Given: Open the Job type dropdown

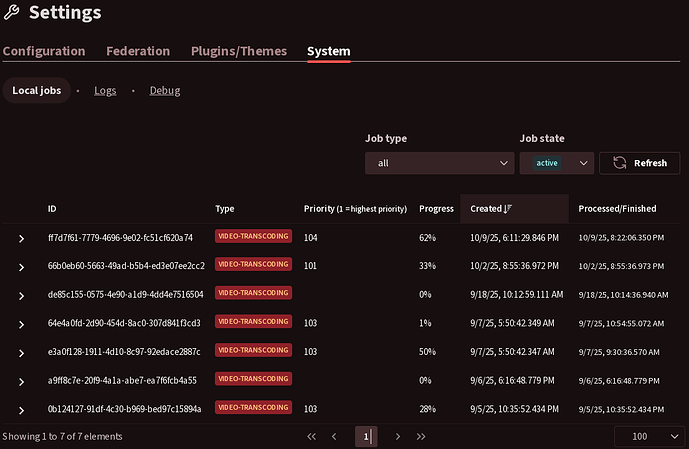Looking at the screenshot, I should point(439,163).
